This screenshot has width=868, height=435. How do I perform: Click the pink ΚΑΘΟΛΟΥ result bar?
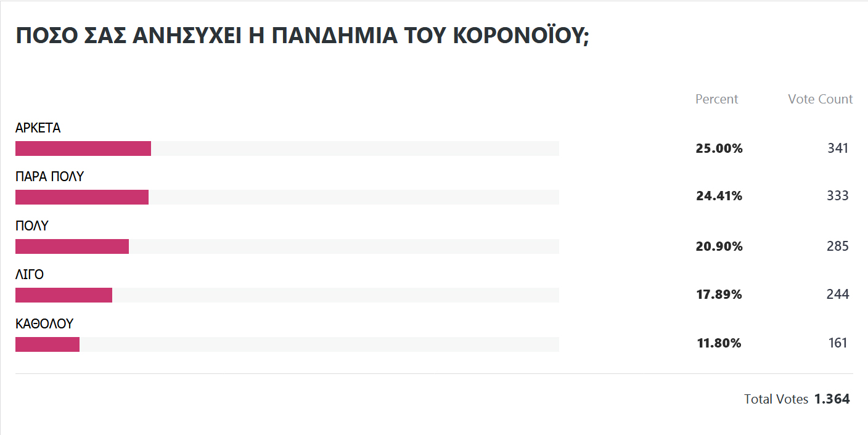[x=47, y=344]
